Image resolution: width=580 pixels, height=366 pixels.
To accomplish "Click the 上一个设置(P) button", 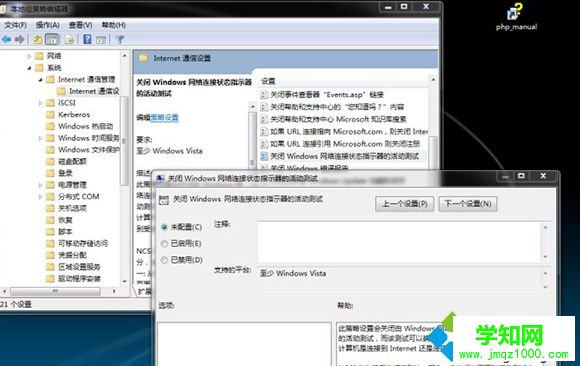I will [x=404, y=204].
